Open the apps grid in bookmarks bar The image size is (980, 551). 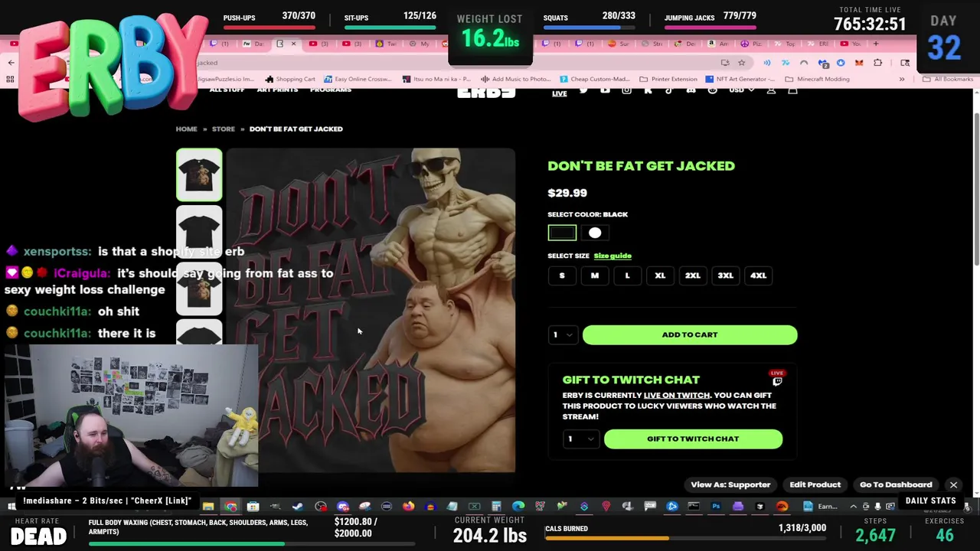point(10,79)
